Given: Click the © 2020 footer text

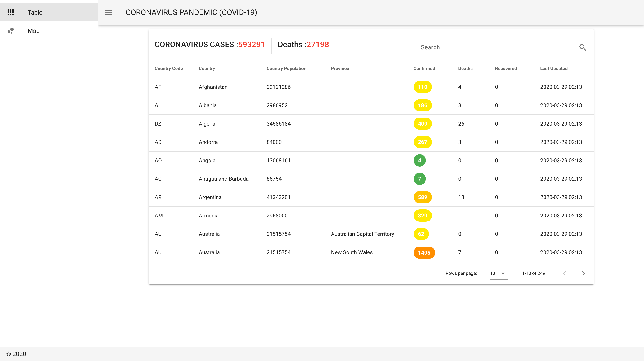Looking at the screenshot, I should 16,354.
